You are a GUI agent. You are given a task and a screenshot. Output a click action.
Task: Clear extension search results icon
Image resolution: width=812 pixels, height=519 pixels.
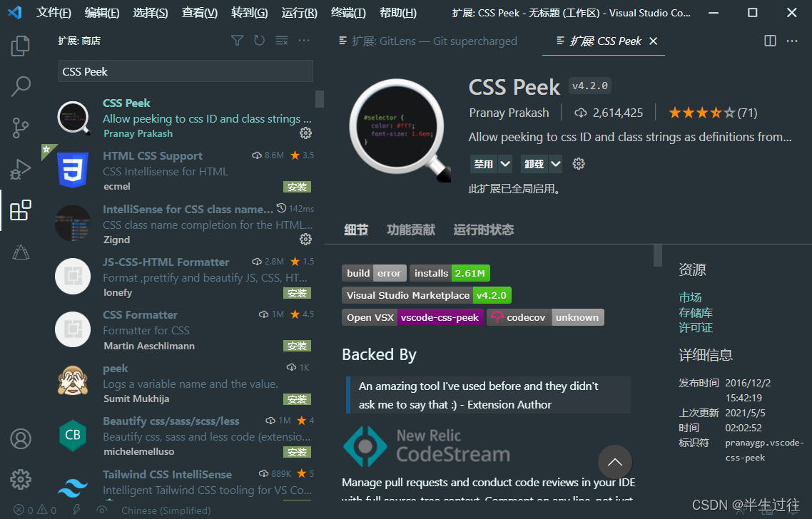281,41
